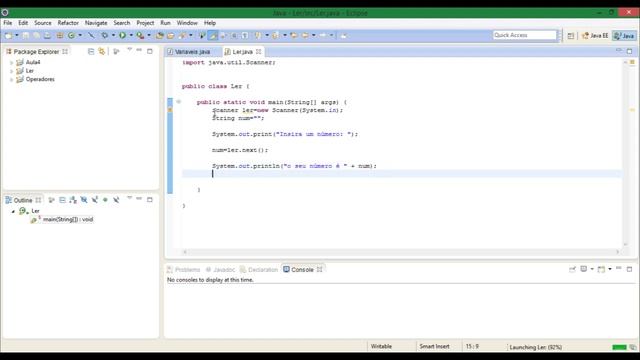Select main(String[]) method in Outline
The height and width of the screenshot is (360, 640).
pyautogui.click(x=68, y=220)
